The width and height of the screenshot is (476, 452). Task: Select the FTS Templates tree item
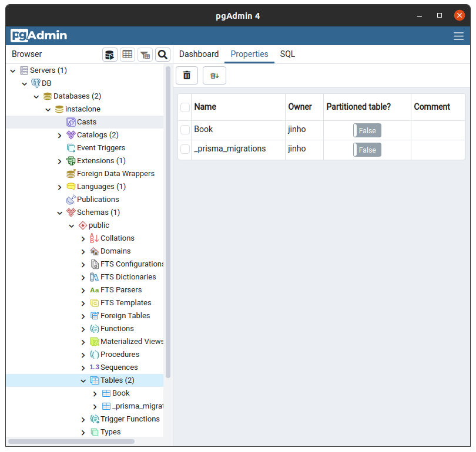pos(126,303)
